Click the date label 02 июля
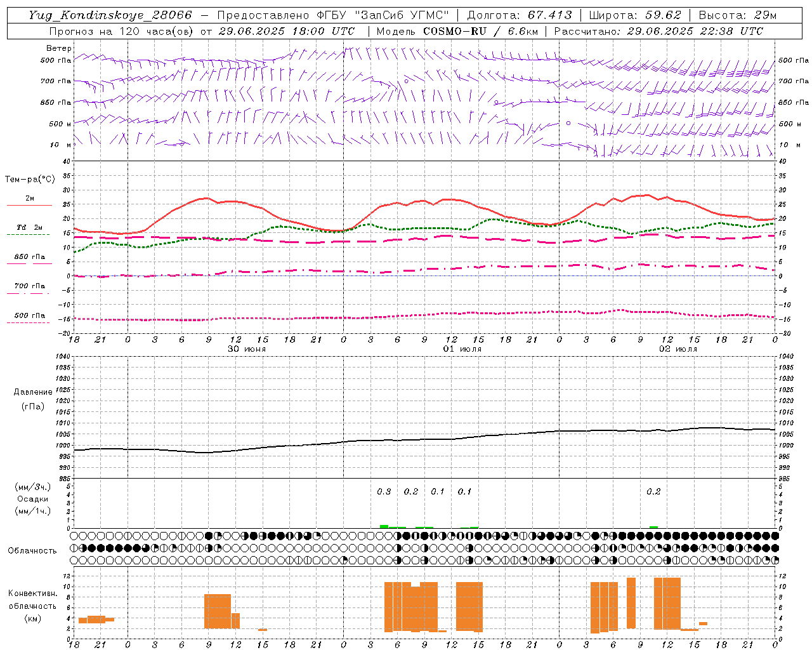Screen dimensions: 812x650 (x=678, y=349)
